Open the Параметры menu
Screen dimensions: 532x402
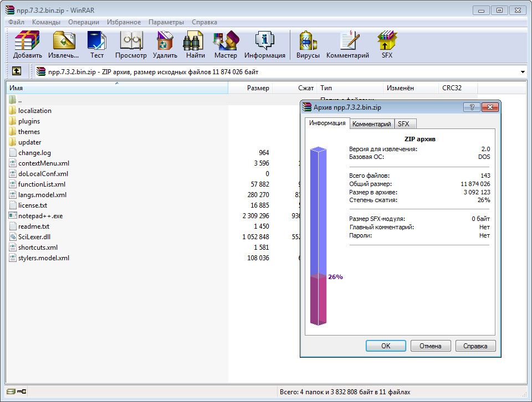(166, 22)
